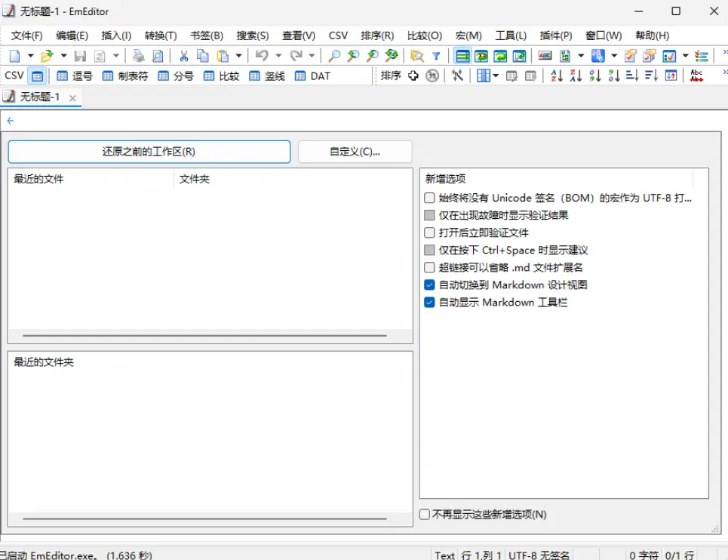Image resolution: width=728 pixels, height=560 pixels.
Task: Open the 编辑(E) menu
Action: point(72,35)
